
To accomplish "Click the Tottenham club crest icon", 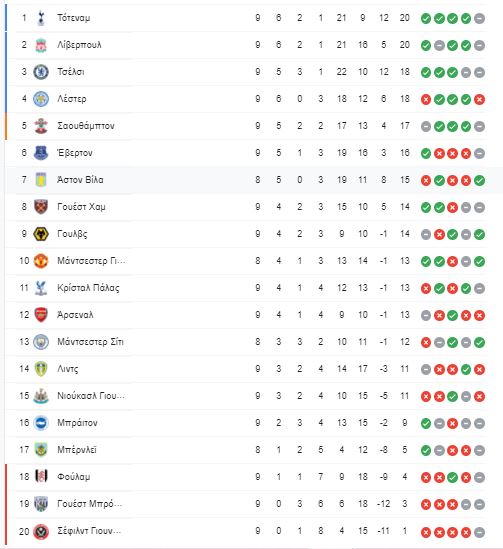I will click(41, 18).
